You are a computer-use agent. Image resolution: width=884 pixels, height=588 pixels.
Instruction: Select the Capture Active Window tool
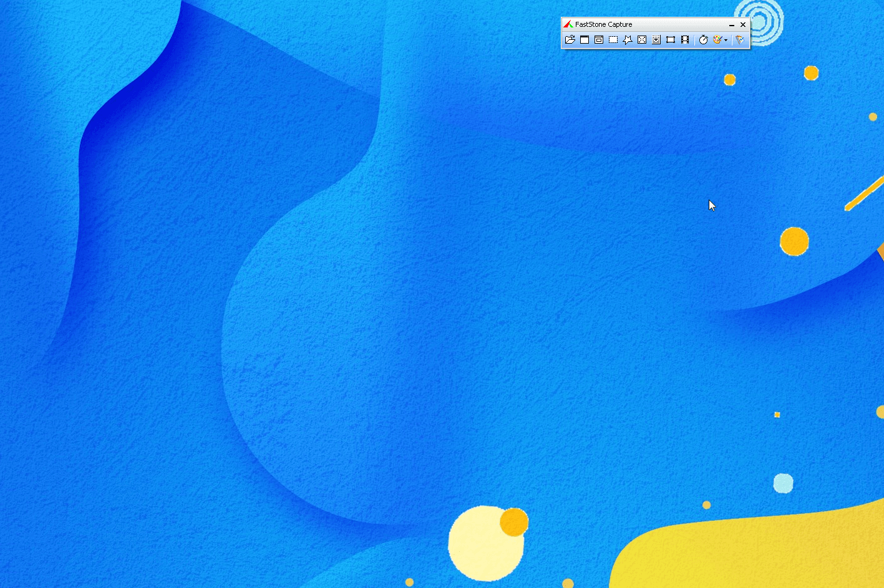pyautogui.click(x=585, y=40)
